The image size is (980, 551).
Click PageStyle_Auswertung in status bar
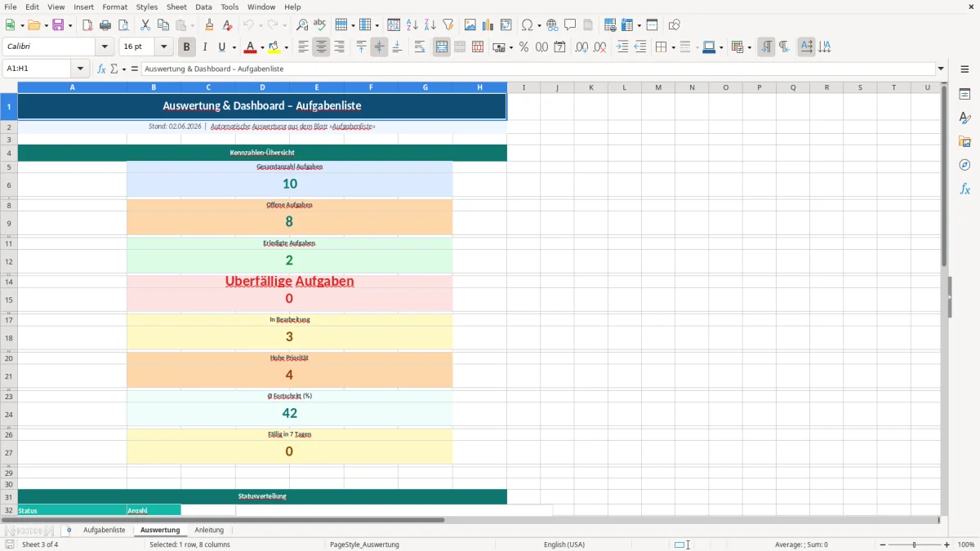click(364, 544)
